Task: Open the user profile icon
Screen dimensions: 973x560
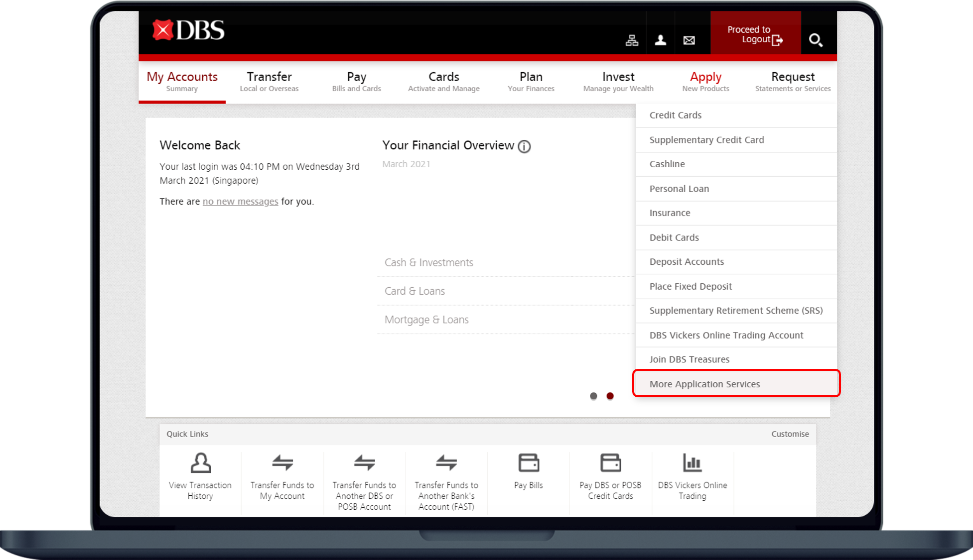Action: coord(661,40)
